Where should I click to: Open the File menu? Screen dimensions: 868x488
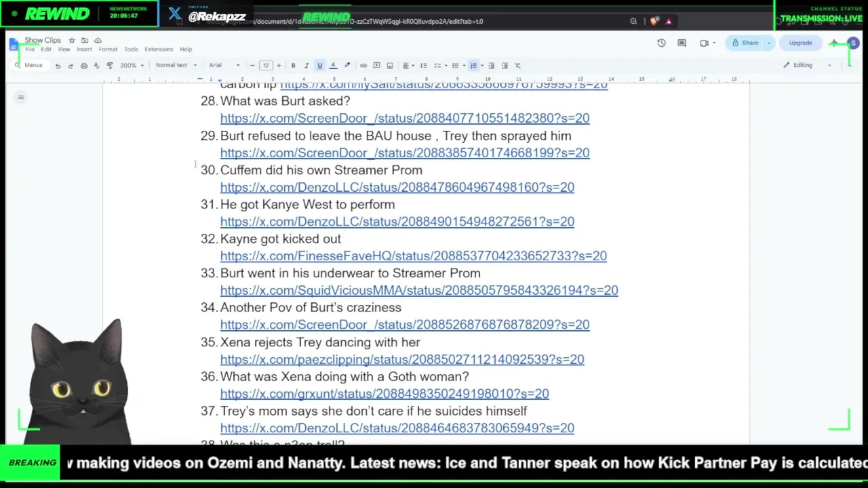(30, 49)
